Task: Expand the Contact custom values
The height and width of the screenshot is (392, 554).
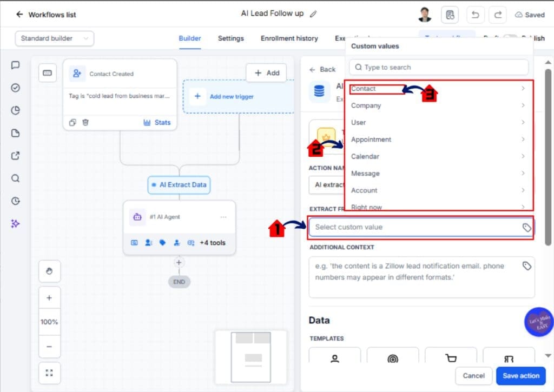Action: pos(438,89)
